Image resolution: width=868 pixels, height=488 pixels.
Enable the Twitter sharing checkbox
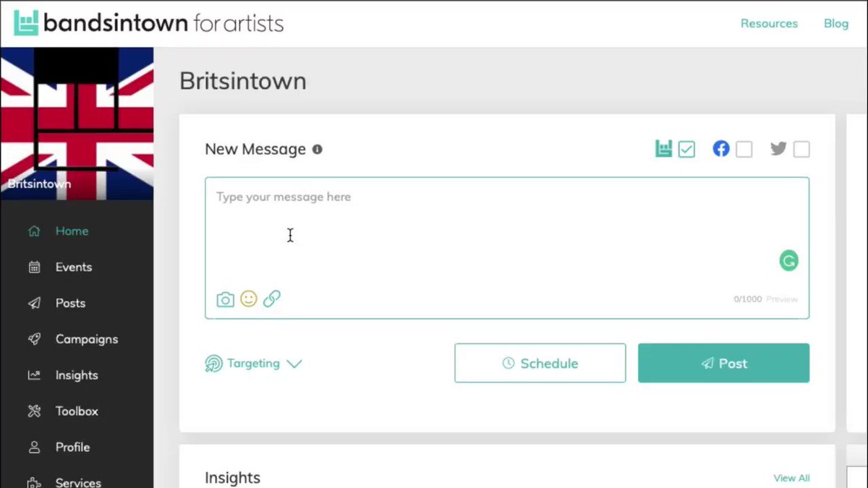tap(801, 150)
